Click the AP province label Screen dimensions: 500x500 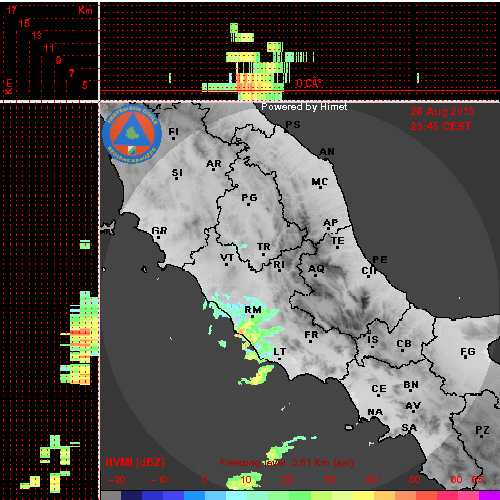coord(331,222)
